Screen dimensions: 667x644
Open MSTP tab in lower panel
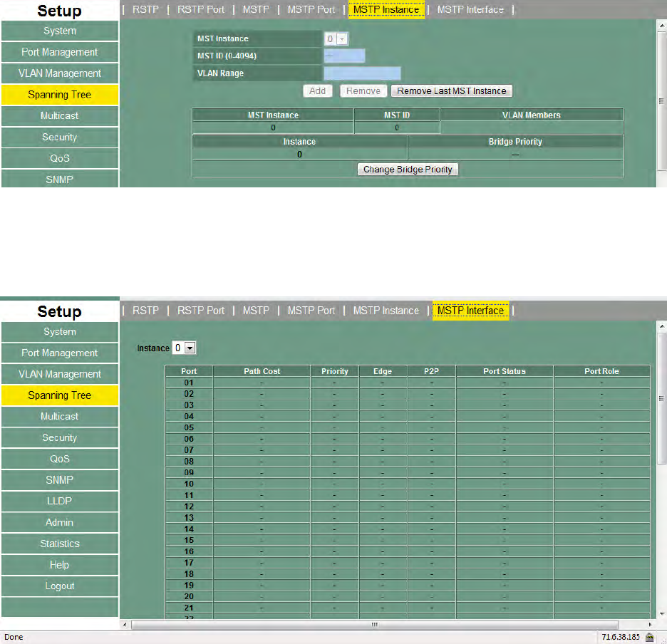click(256, 311)
